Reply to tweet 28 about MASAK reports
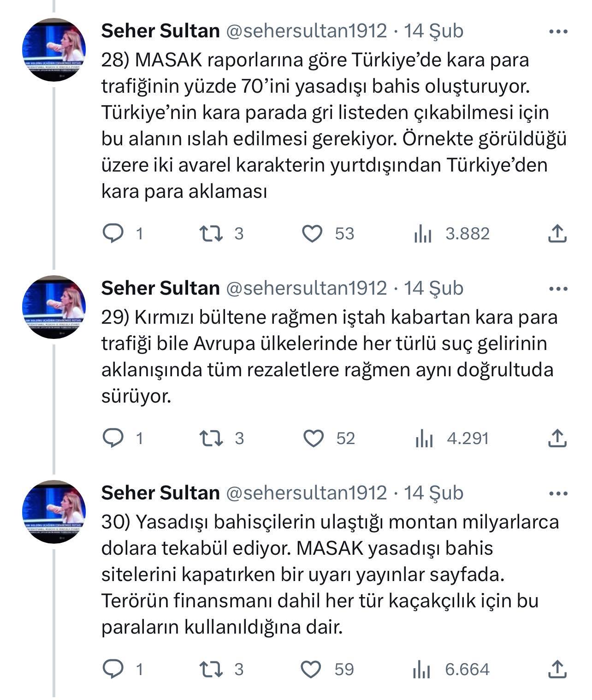 [113, 233]
